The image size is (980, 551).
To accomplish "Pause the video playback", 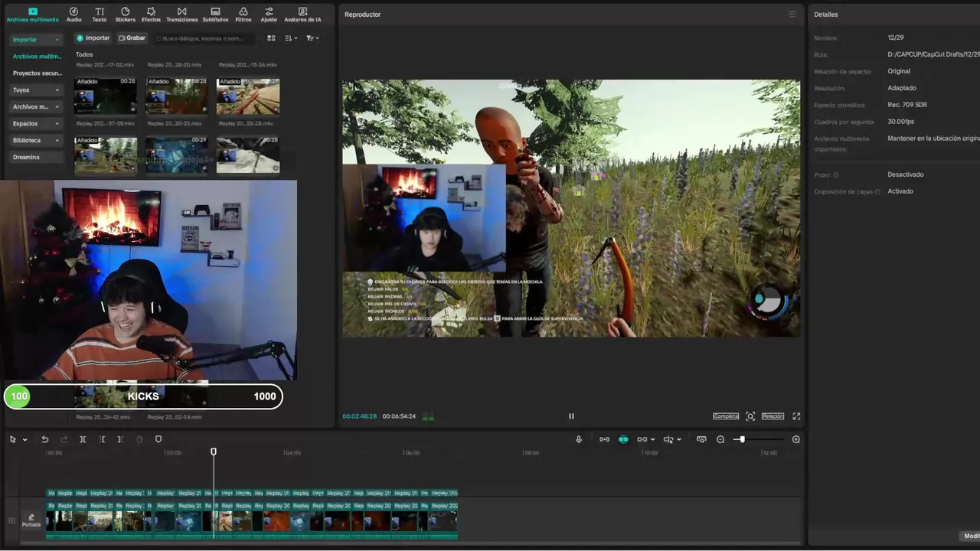I will tap(571, 416).
